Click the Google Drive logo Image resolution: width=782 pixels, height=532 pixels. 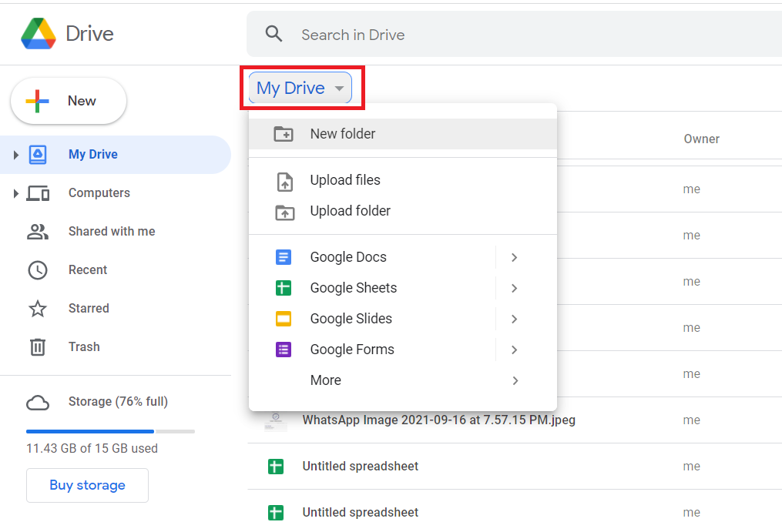[39, 34]
